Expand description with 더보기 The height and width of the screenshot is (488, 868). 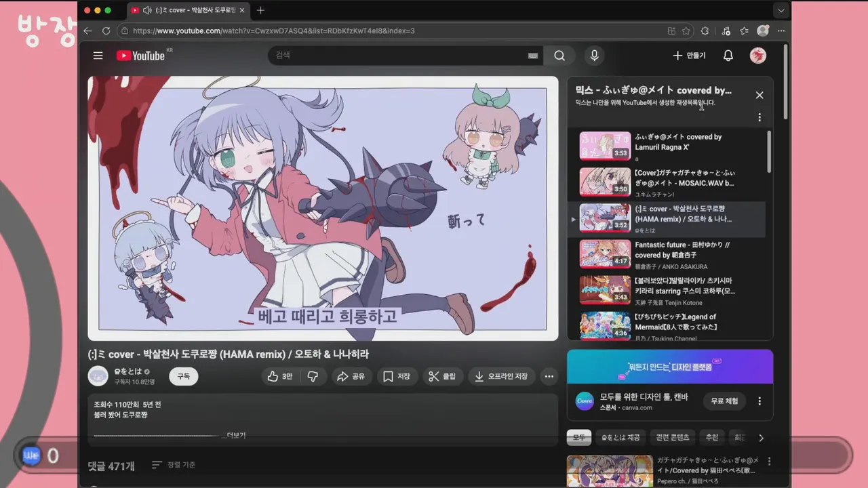pos(237,435)
